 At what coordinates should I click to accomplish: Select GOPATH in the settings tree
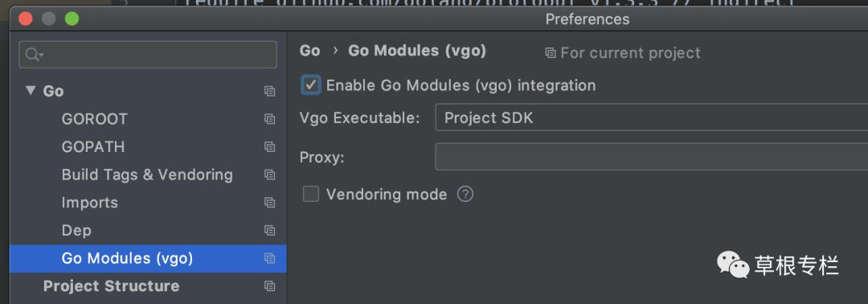pos(93,146)
